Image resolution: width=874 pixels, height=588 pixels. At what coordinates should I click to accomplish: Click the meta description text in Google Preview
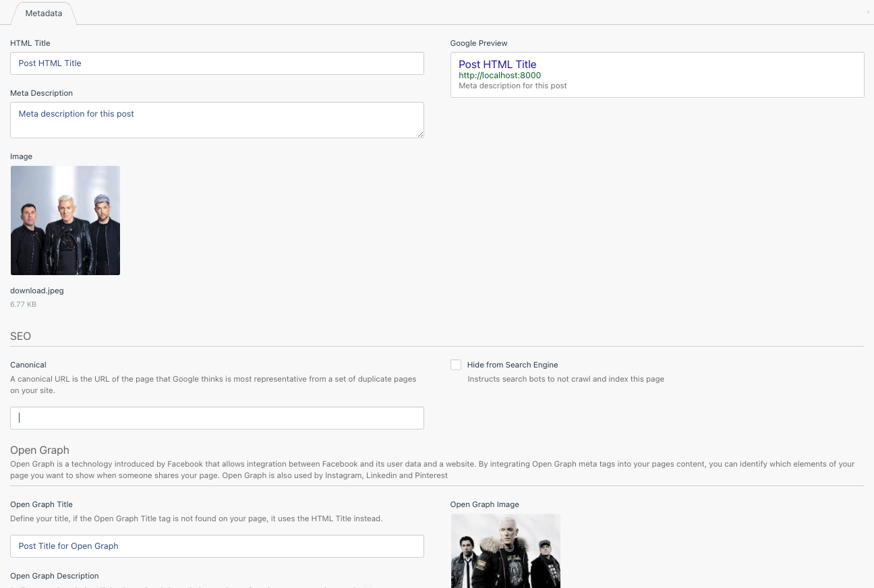(513, 86)
